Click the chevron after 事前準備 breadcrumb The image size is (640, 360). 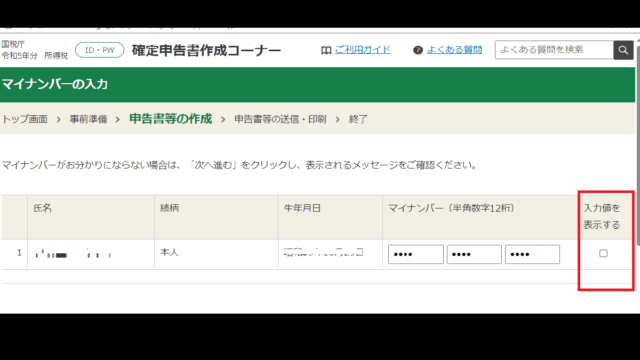(x=118, y=119)
